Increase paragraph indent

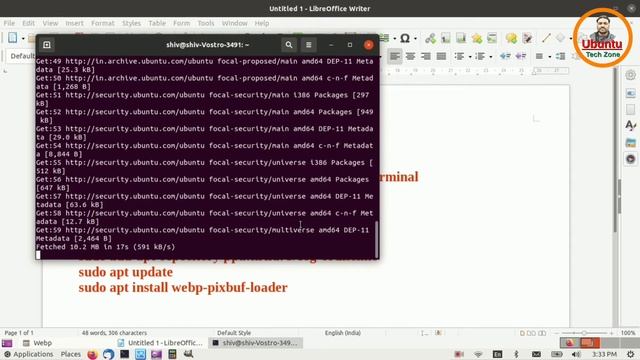[x=505, y=56]
